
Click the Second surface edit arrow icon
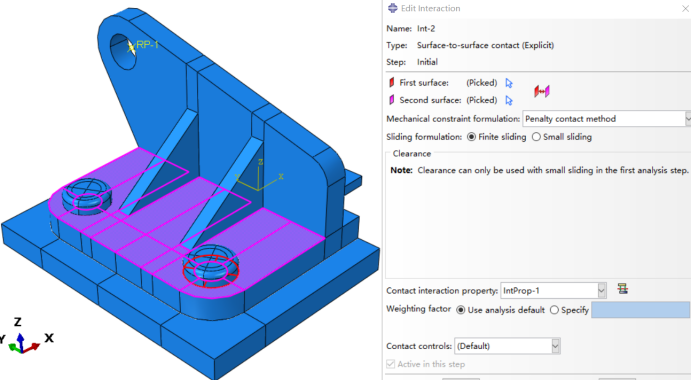(509, 101)
